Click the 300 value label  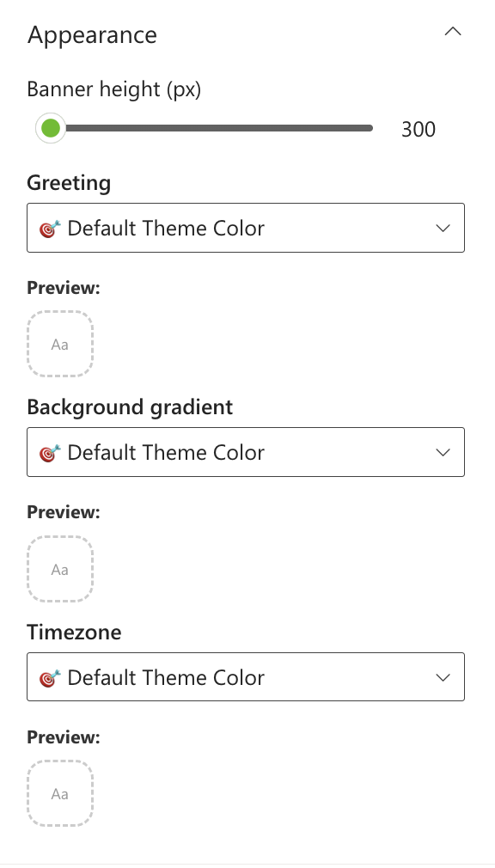click(x=419, y=129)
